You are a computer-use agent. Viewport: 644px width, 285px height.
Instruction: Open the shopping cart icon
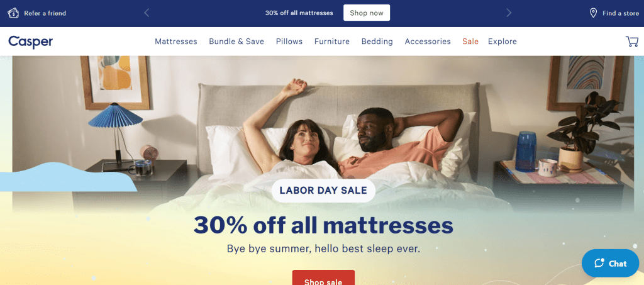(631, 42)
